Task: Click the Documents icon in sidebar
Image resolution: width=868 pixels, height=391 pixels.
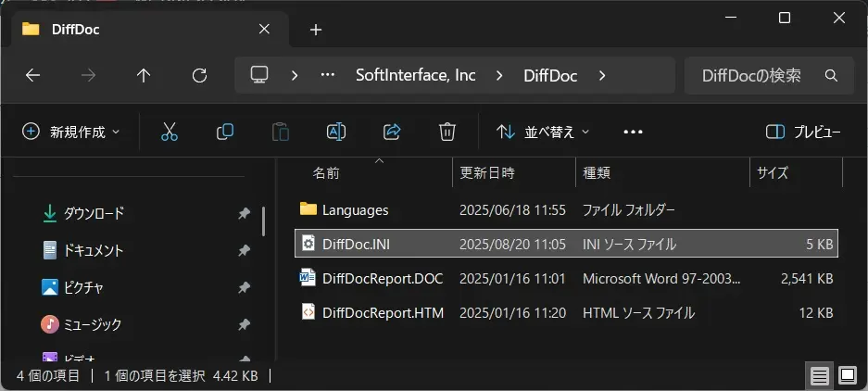Action: pyautogui.click(x=50, y=250)
